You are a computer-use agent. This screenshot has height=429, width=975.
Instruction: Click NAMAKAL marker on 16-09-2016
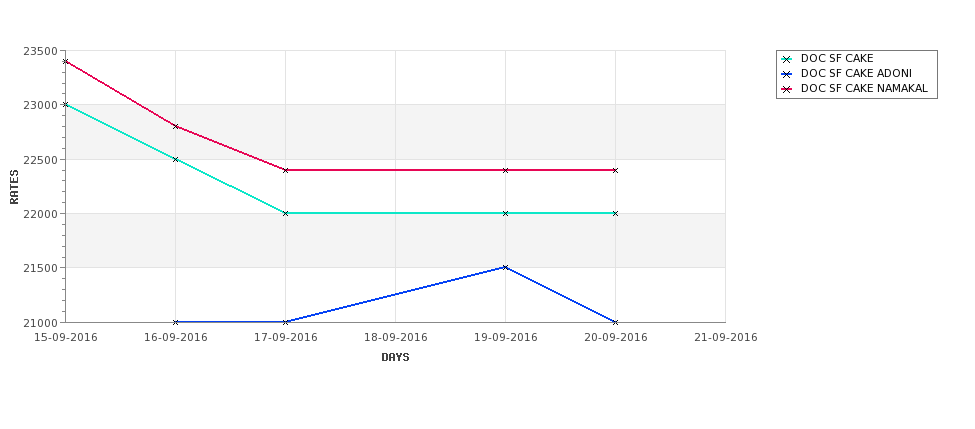tap(175, 126)
